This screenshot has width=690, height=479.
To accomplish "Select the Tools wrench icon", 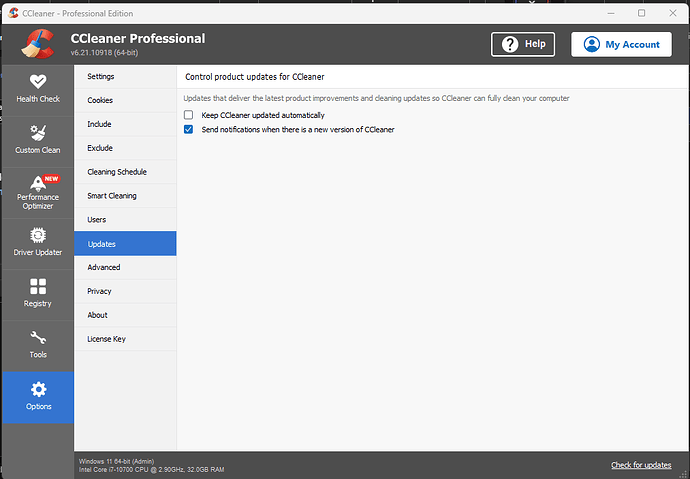I will point(37,338).
